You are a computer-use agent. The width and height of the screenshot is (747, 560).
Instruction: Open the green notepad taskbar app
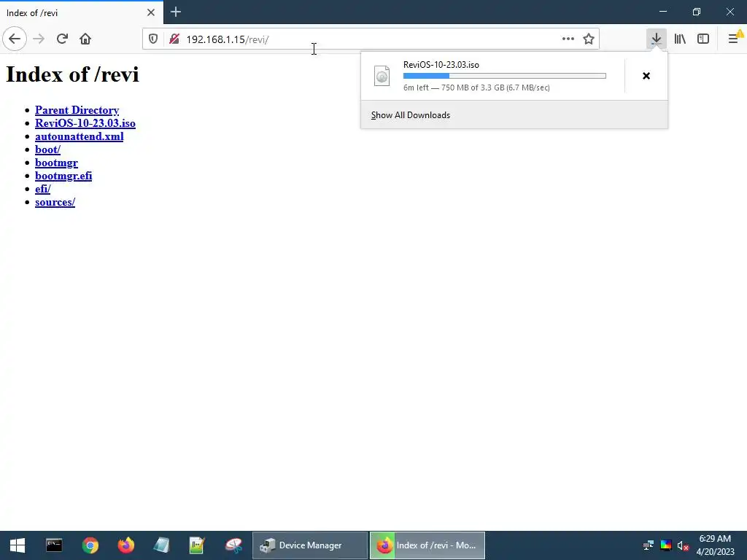197,545
